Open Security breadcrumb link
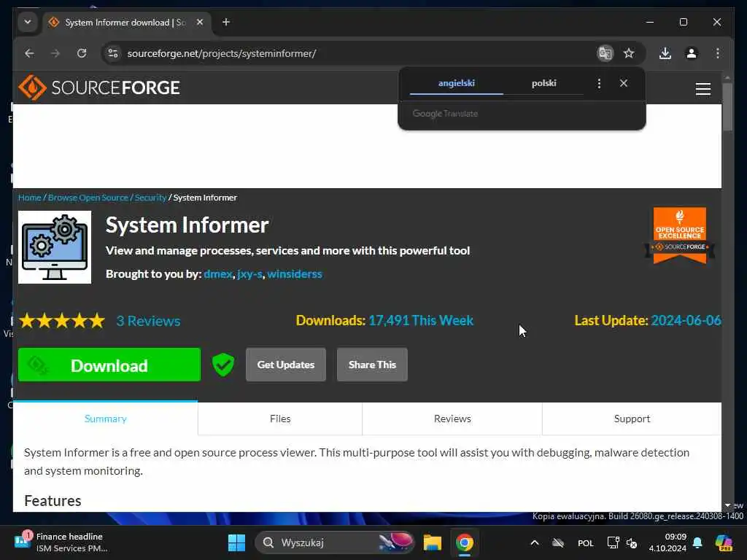 (x=150, y=198)
